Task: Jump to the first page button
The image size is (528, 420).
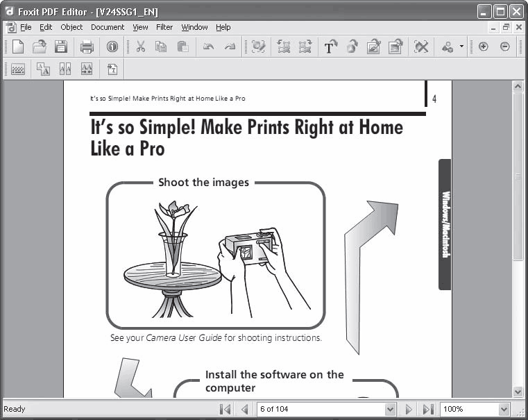Action: (225, 409)
